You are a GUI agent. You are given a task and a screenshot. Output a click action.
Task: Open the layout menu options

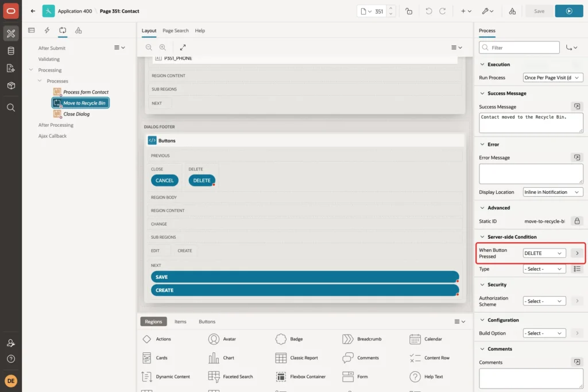pyautogui.click(x=457, y=47)
